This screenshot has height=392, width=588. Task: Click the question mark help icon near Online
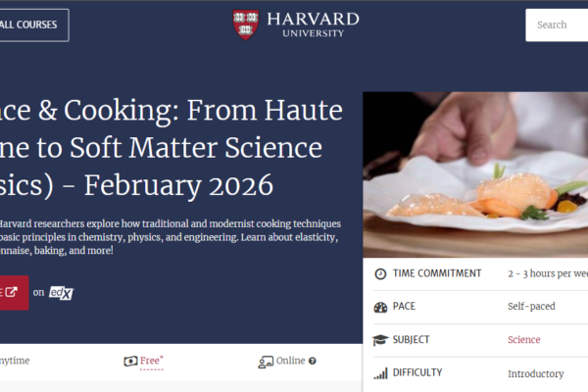click(x=313, y=361)
